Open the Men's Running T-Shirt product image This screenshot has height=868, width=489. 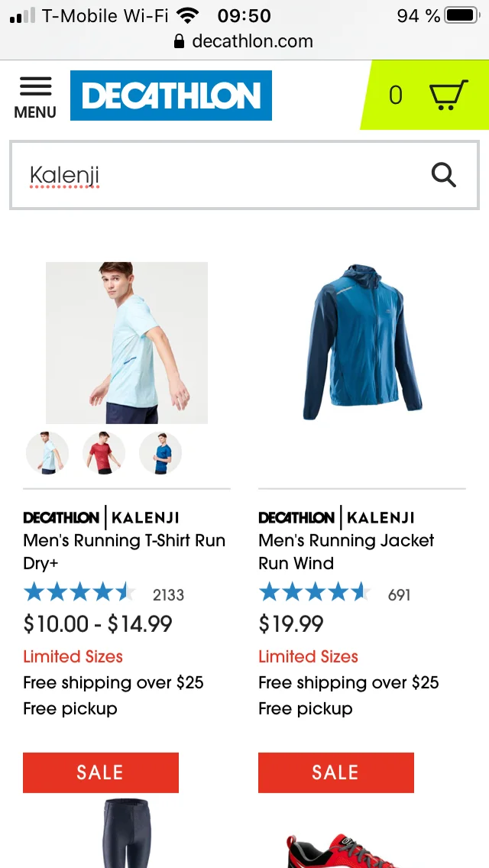coord(127,342)
